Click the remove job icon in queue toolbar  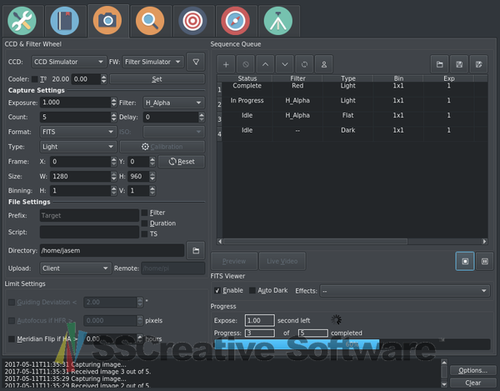tap(246, 64)
